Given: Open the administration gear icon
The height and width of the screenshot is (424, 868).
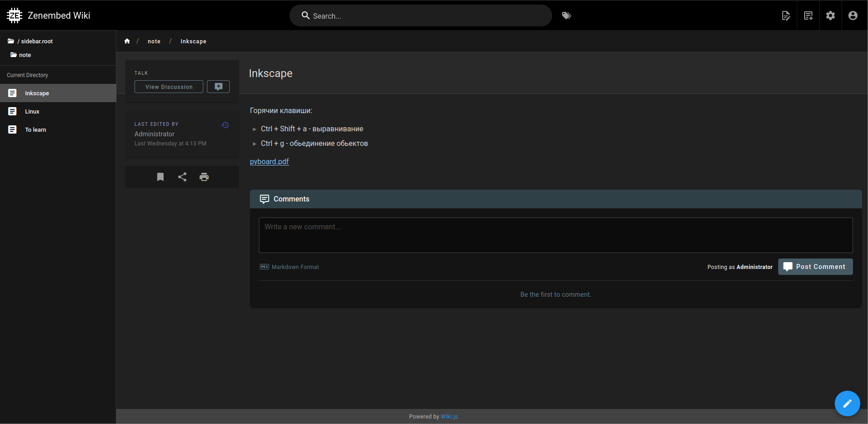Looking at the screenshot, I should click(x=831, y=16).
